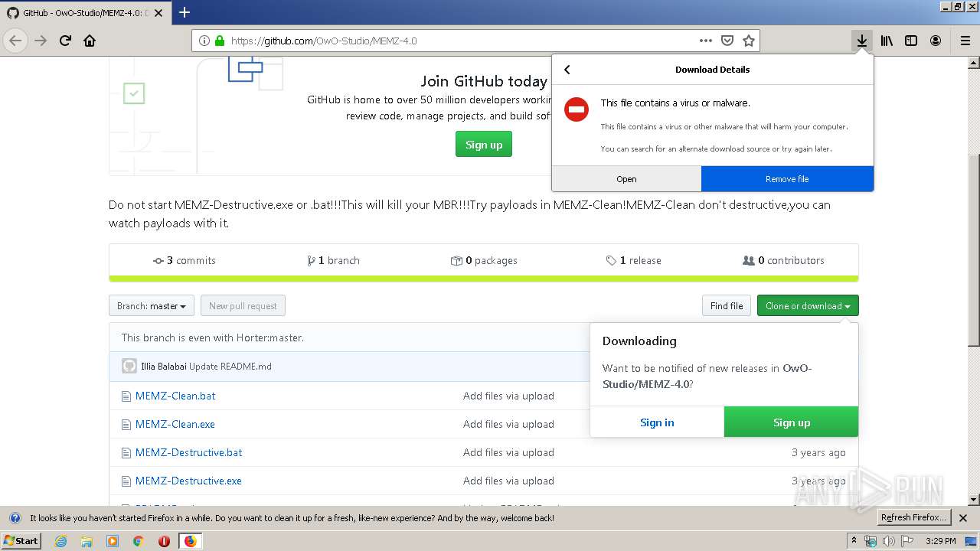This screenshot has height=551, width=980.
Task: Open MEMZ-Clean.exe file link
Action: point(175,425)
